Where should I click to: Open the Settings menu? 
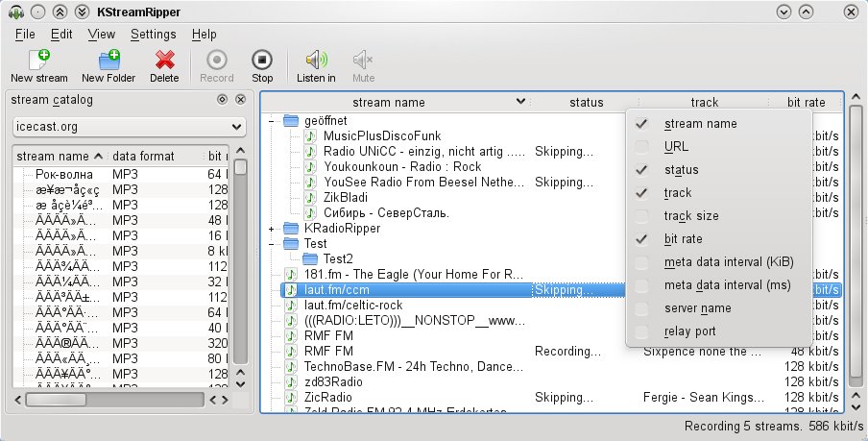pyautogui.click(x=154, y=35)
